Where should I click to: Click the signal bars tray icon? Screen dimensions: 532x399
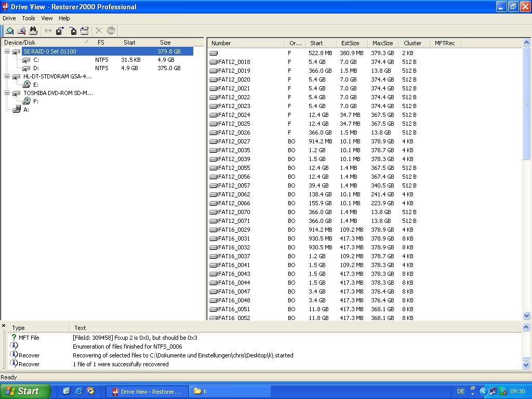click(503, 391)
